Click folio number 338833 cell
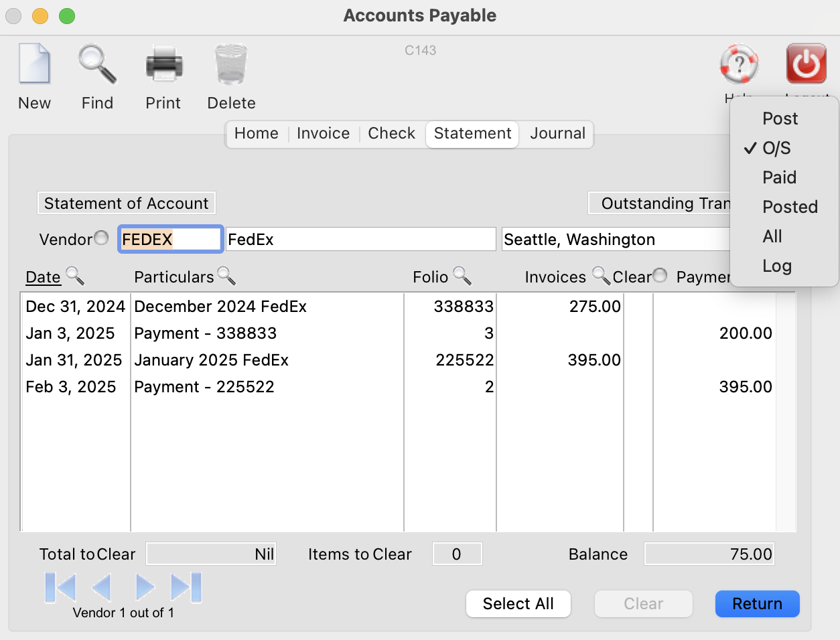This screenshot has width=840, height=640. click(x=464, y=307)
